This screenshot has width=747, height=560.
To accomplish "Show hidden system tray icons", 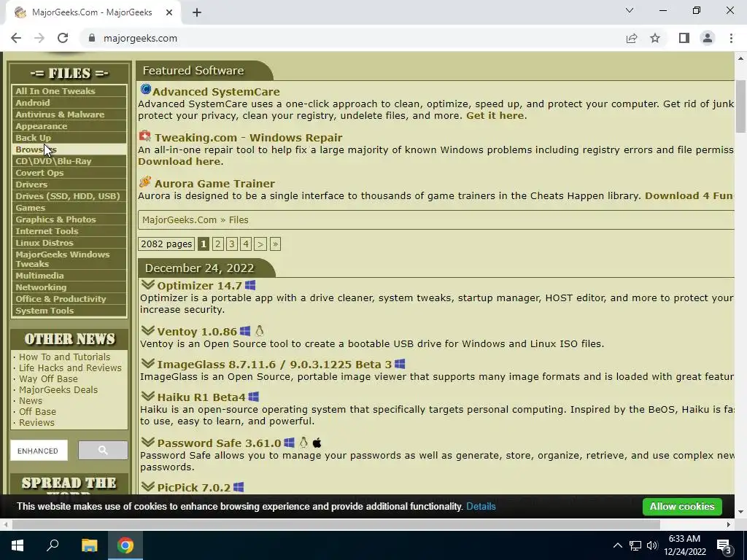I will (x=617, y=545).
